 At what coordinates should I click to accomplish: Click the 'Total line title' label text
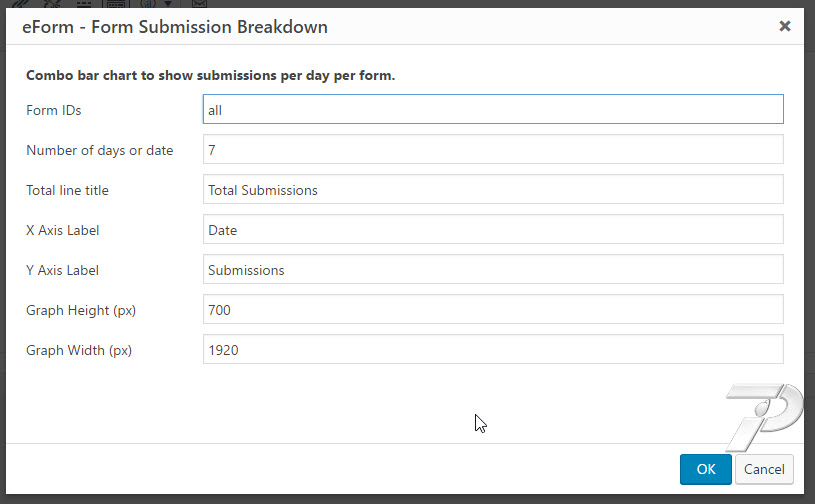[x=68, y=190]
